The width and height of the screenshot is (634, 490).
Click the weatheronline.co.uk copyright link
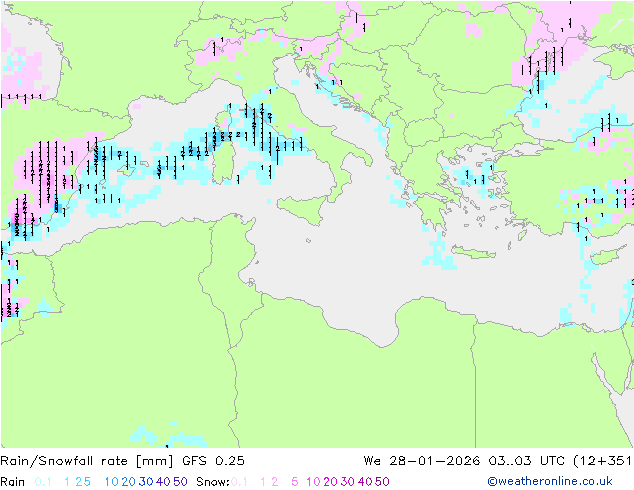pos(550,481)
